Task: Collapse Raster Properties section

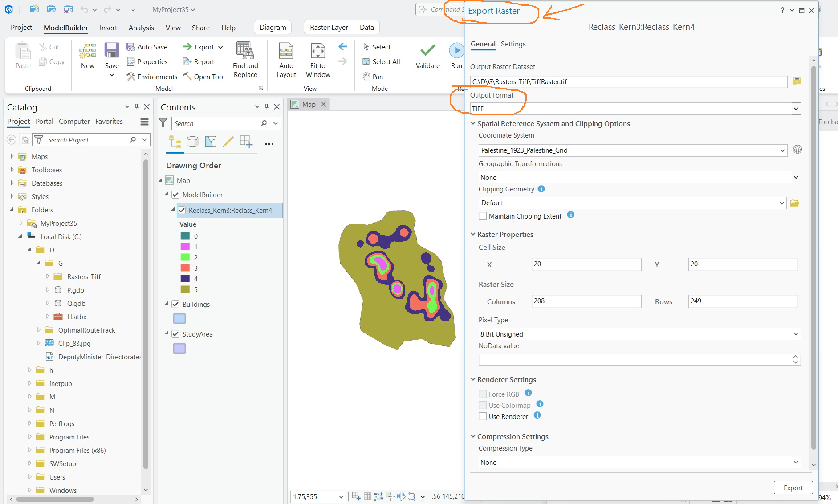Action: [473, 234]
